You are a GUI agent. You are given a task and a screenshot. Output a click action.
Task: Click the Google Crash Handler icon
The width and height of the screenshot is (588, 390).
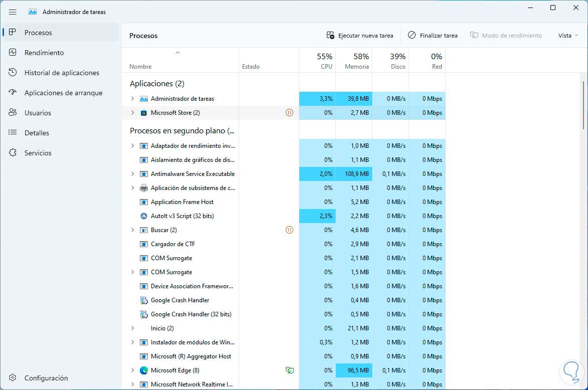tap(144, 300)
